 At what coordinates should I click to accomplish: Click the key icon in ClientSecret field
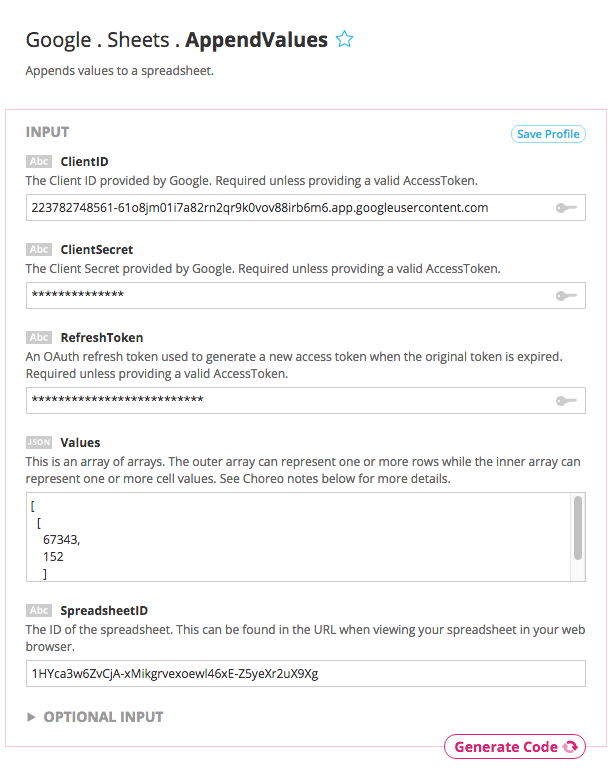click(566, 296)
